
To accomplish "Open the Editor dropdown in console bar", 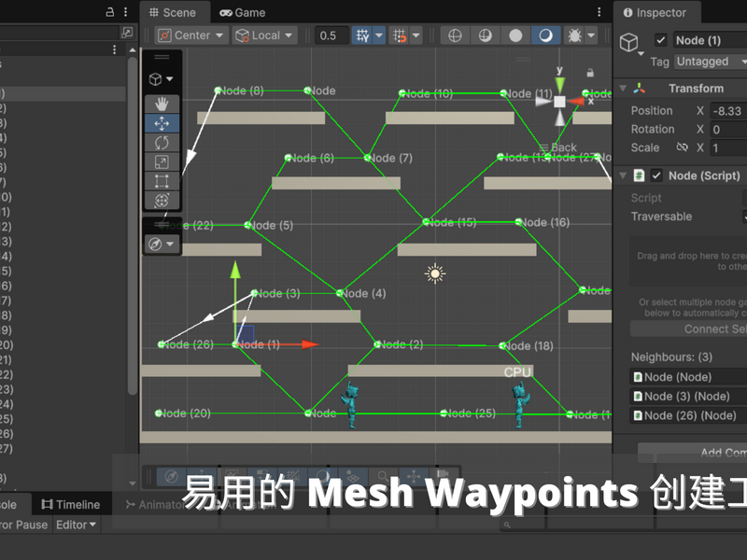I will [x=76, y=525].
